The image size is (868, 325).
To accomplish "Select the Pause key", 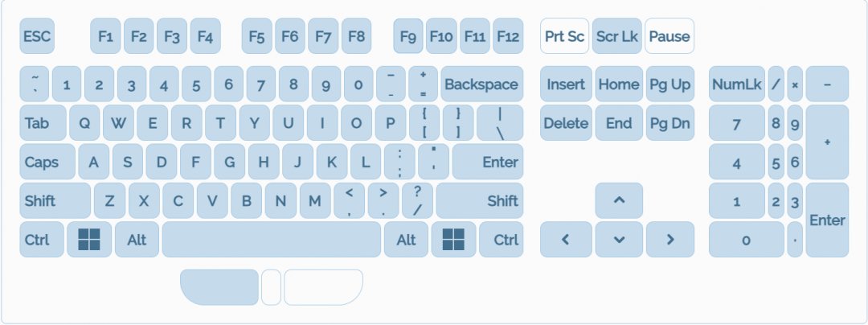I will tap(669, 36).
